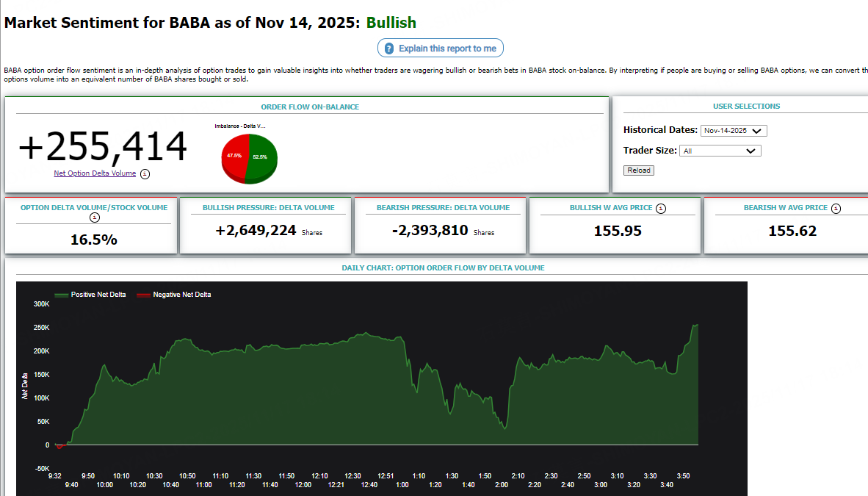This screenshot has width=868, height=496.
Task: Click 'Imbalance - Delta V...' pie chart title
Action: [x=240, y=126]
